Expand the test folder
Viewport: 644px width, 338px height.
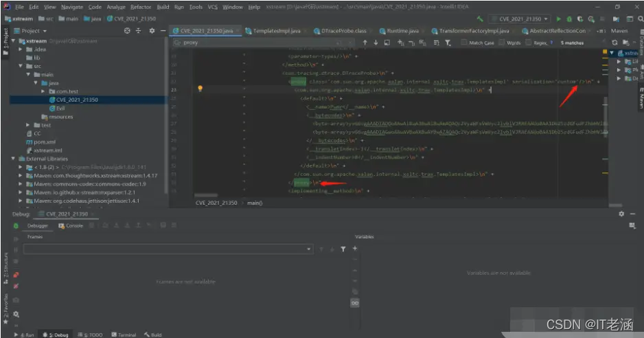[28, 125]
